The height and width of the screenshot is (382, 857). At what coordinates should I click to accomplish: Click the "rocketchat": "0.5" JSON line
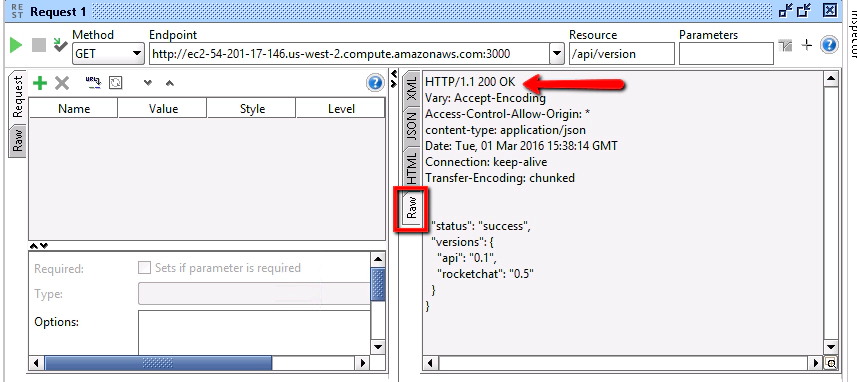(485, 274)
